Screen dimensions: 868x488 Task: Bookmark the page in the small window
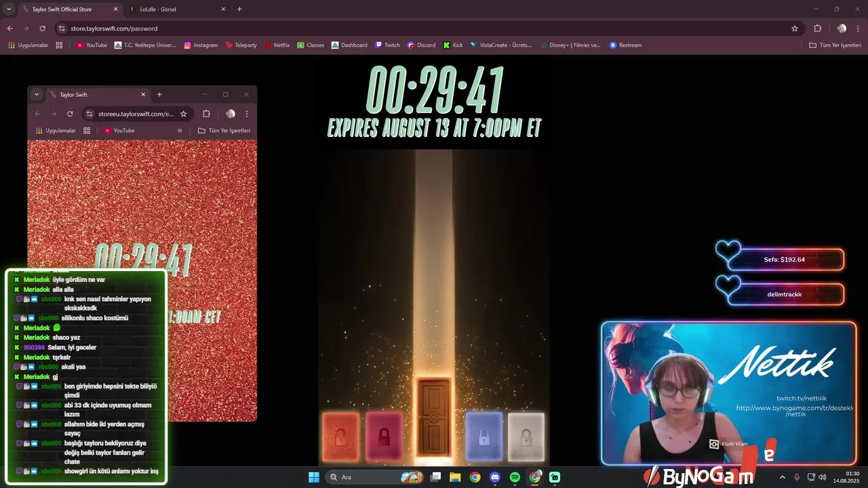click(x=183, y=114)
